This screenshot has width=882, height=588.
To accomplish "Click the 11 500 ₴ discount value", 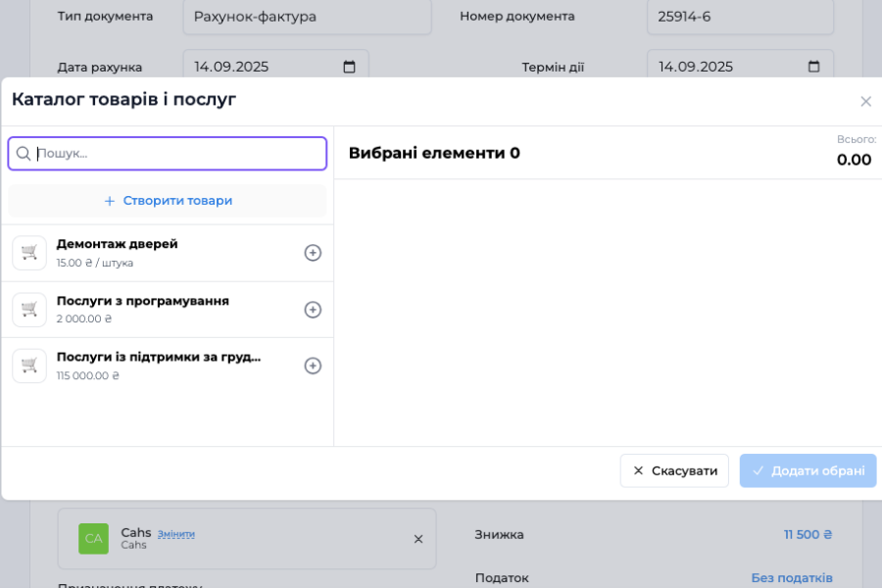I will (x=808, y=534).
